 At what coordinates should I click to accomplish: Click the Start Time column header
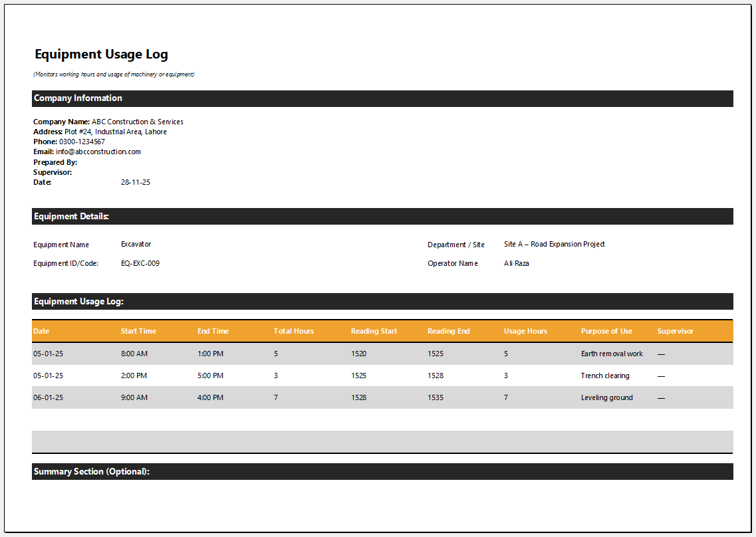pos(138,331)
